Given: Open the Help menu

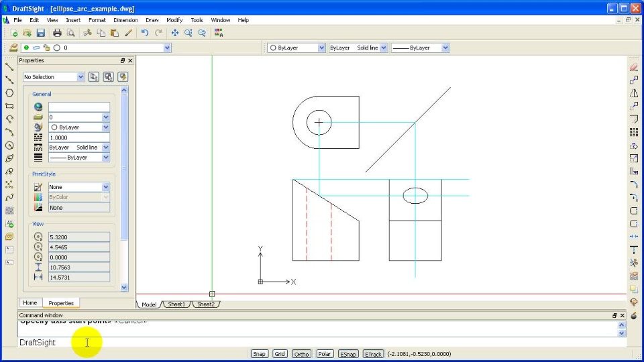Looking at the screenshot, I should click(x=243, y=19).
